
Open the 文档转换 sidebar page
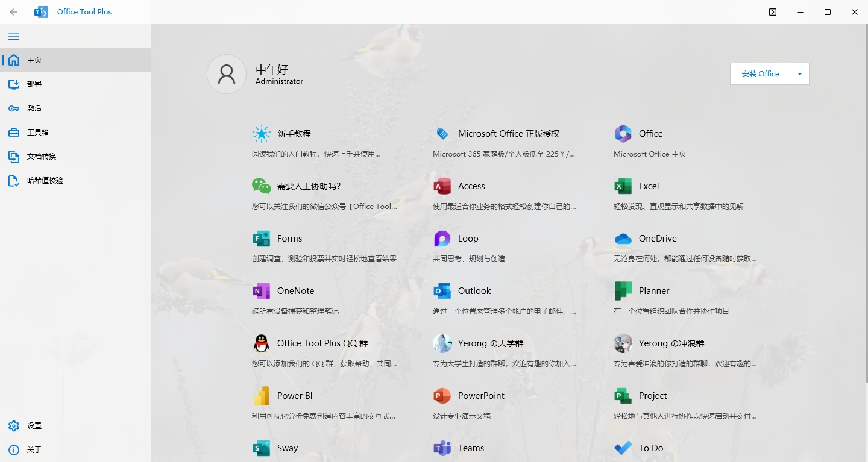click(x=75, y=157)
